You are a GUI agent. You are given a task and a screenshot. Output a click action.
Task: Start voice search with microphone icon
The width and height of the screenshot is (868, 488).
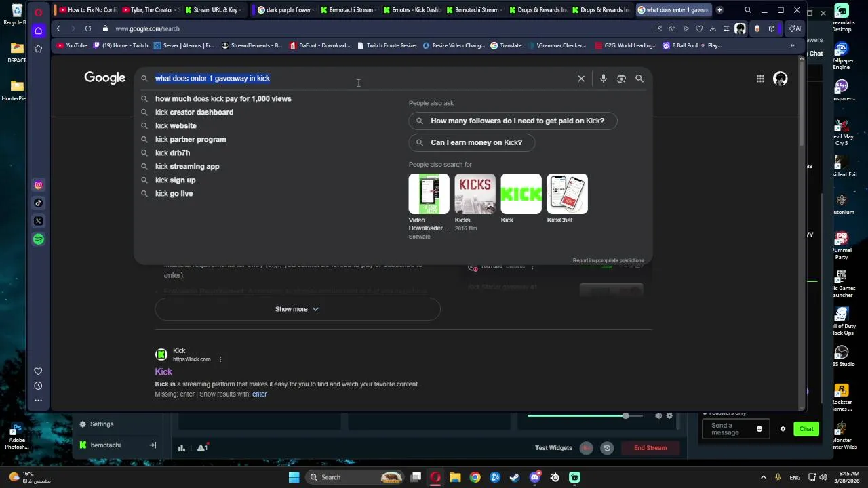point(603,79)
